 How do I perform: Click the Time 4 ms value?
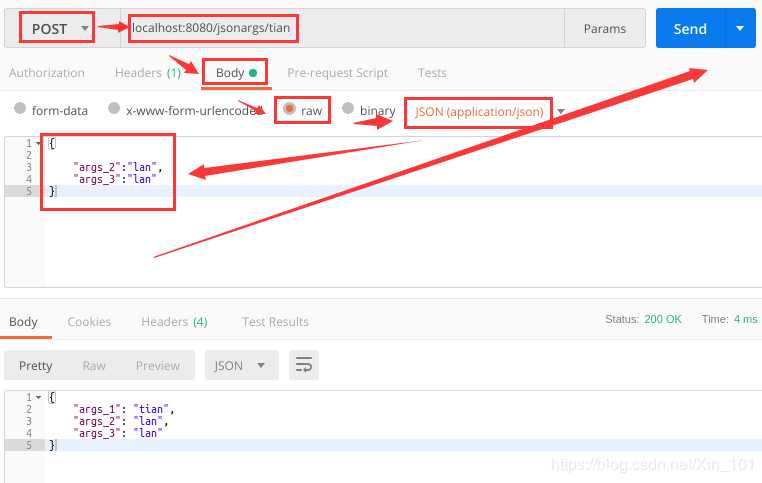pyautogui.click(x=745, y=319)
